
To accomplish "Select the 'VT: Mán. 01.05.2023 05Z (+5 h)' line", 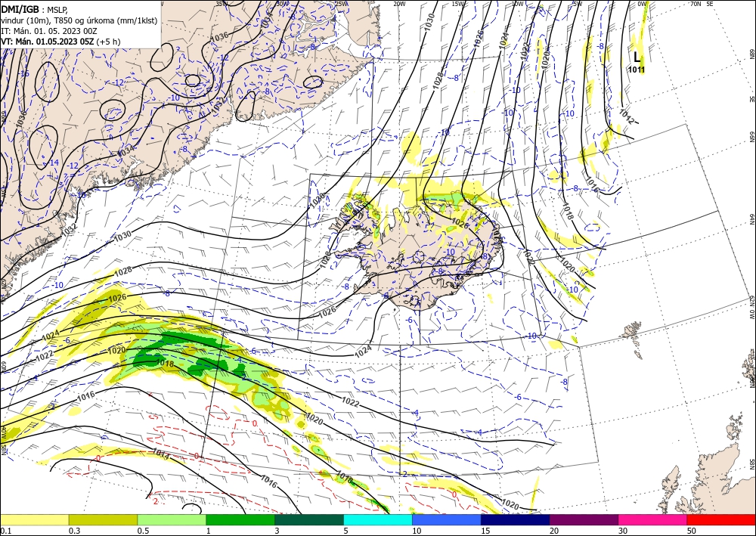I will pyautogui.click(x=60, y=42).
